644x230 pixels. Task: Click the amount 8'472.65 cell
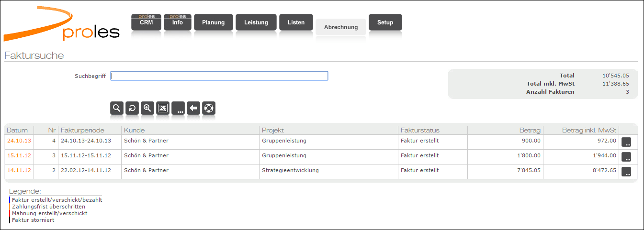(x=604, y=170)
